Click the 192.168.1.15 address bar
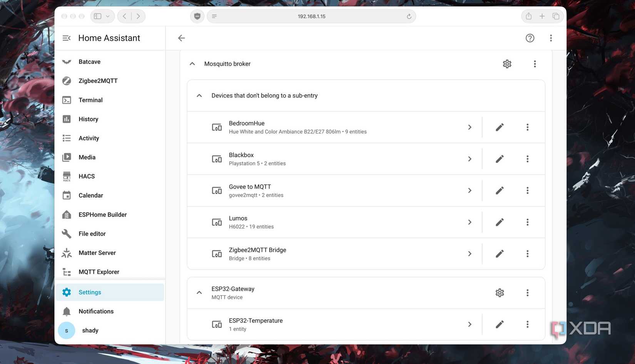This screenshot has height=364, width=635. tap(311, 17)
